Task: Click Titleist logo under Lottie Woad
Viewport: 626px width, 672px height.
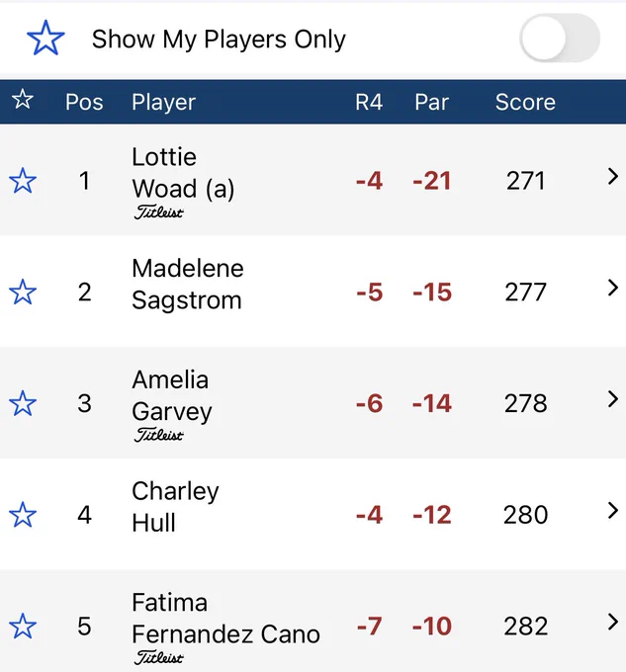Action: 158,211
